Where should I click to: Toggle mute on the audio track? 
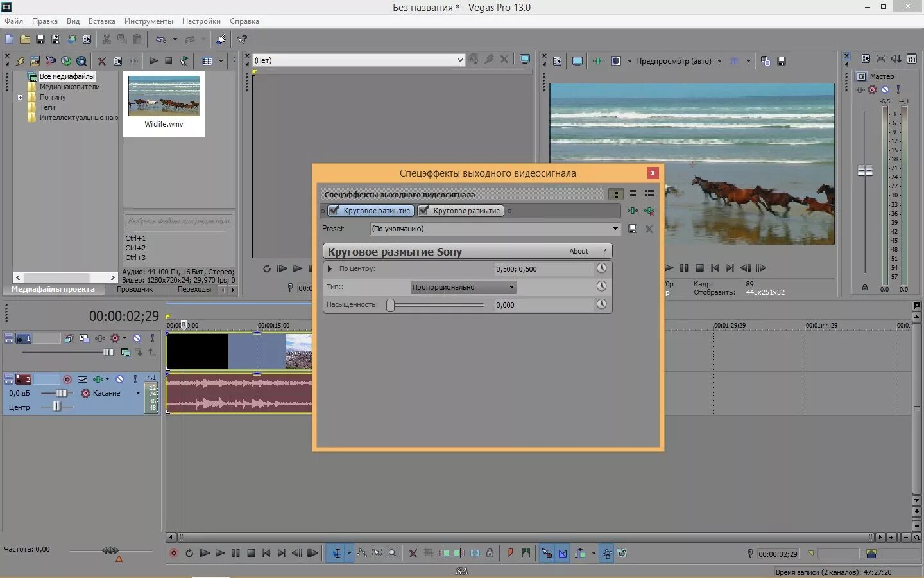[x=119, y=380]
